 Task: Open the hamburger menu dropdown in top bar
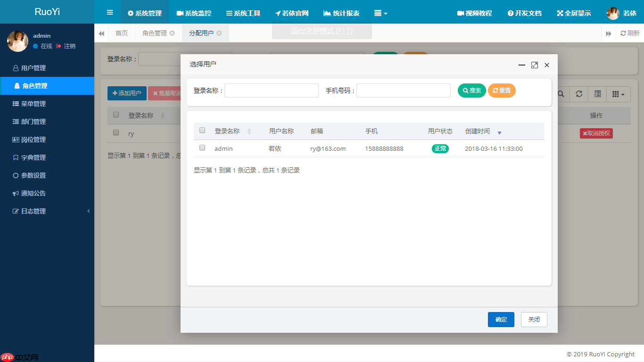pos(380,13)
